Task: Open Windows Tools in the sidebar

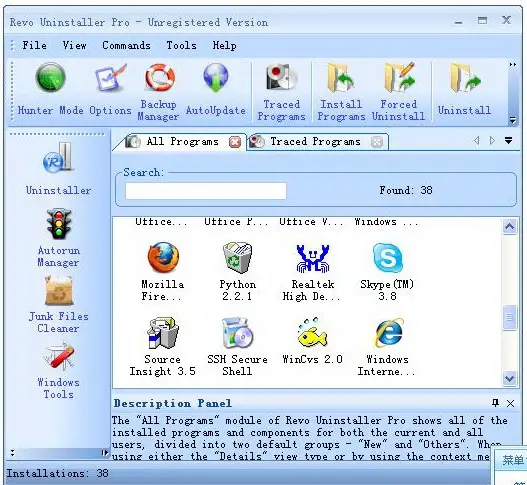Action: point(58,370)
